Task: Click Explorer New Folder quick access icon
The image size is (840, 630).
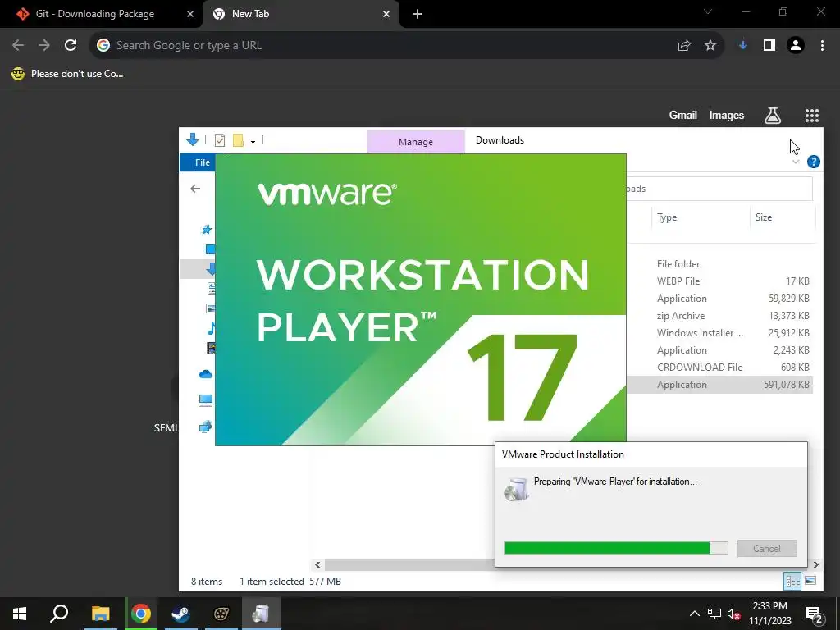Action: (238, 140)
